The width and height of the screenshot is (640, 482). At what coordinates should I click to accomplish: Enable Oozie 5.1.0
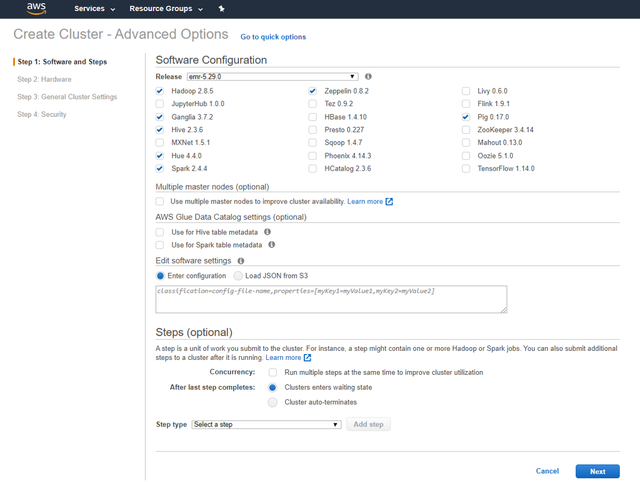coord(466,155)
